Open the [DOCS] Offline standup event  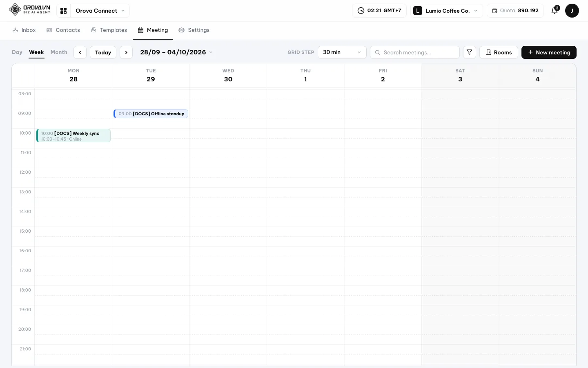151,114
